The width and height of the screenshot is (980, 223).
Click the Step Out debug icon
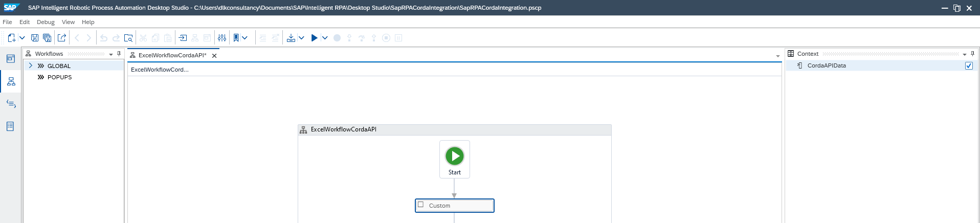374,38
